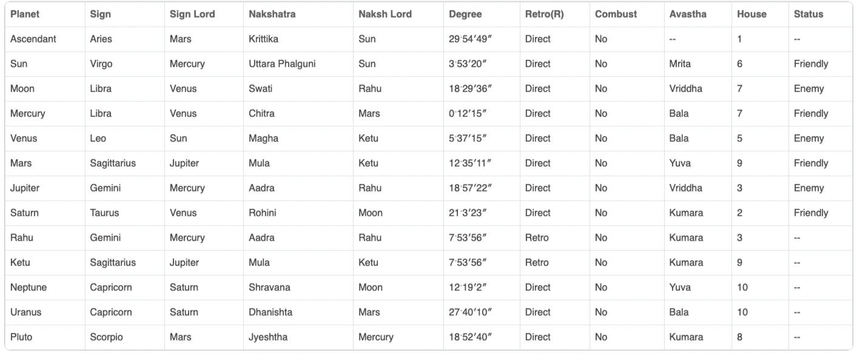Select Saturn's Rohini nakshatra cell
868x355 pixels.
(262, 213)
